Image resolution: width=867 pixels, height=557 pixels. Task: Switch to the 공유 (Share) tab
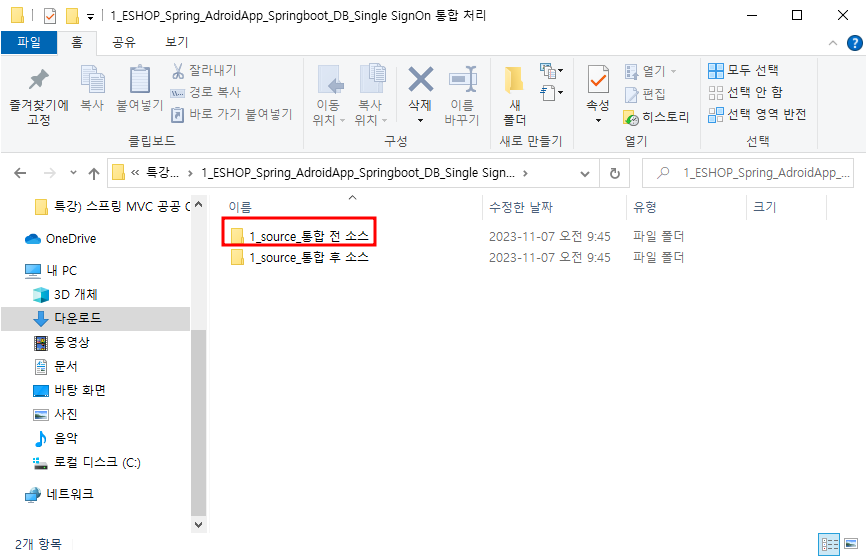[124, 43]
